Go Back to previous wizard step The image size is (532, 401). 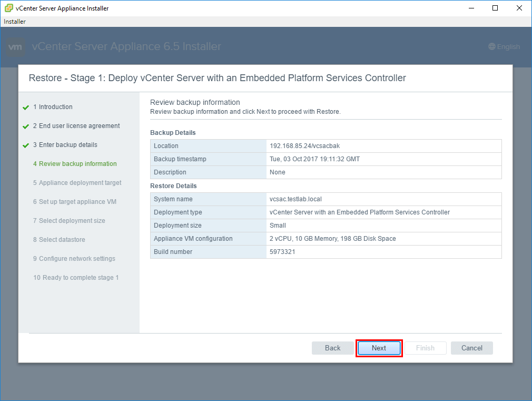pos(332,348)
